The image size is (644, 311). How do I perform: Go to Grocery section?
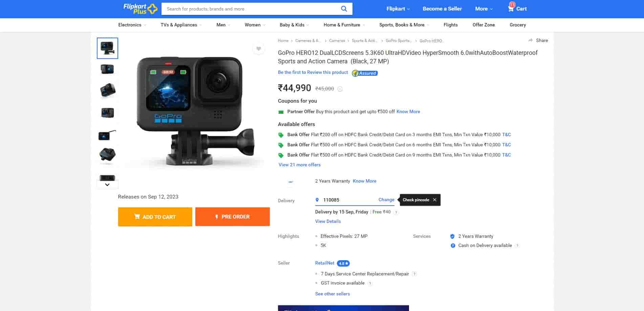517,25
